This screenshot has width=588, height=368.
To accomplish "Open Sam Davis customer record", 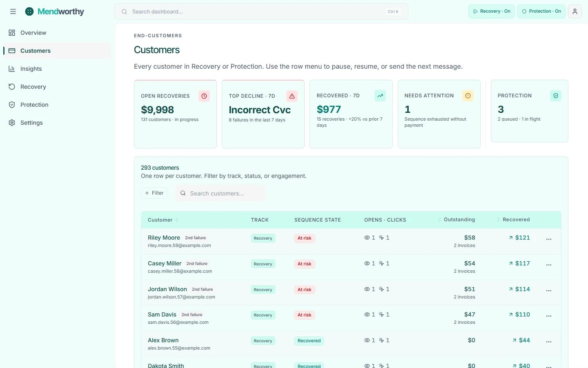I will pos(162,314).
